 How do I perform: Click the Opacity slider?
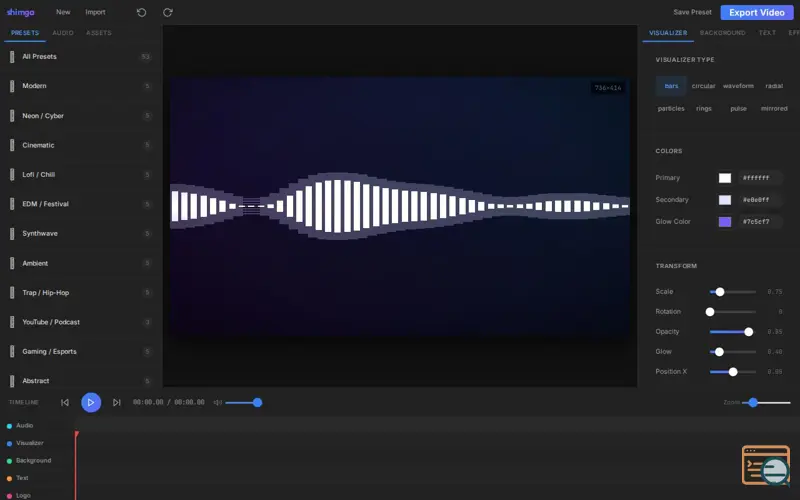733,332
